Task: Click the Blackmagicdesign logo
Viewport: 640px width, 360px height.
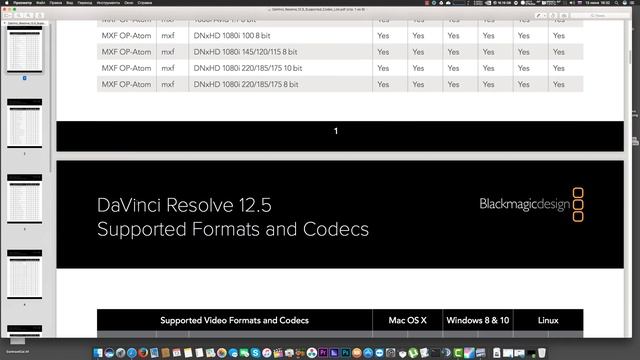Action: [x=531, y=204]
